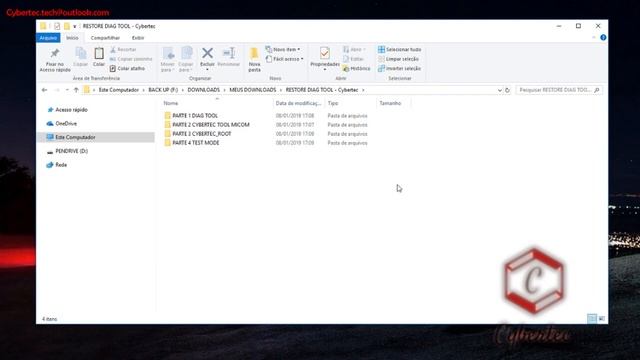Navigate to MEUS DOWNLOADS breadcrumb
Viewport: 640px width, 360px height.
253,90
